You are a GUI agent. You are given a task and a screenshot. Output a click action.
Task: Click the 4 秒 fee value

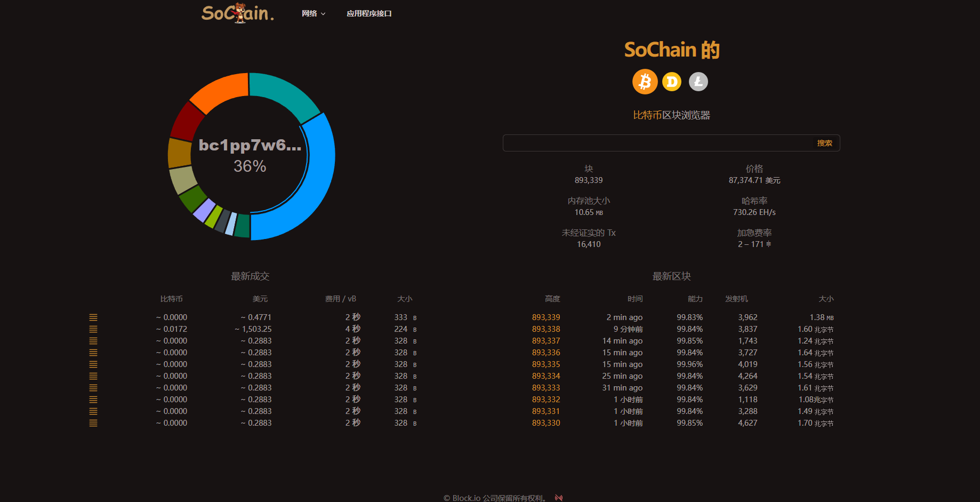pyautogui.click(x=353, y=329)
